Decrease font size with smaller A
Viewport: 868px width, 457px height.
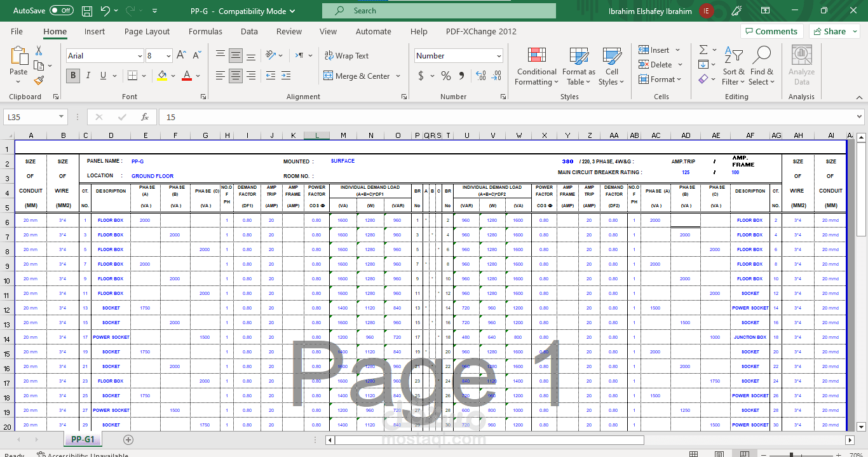coord(196,56)
